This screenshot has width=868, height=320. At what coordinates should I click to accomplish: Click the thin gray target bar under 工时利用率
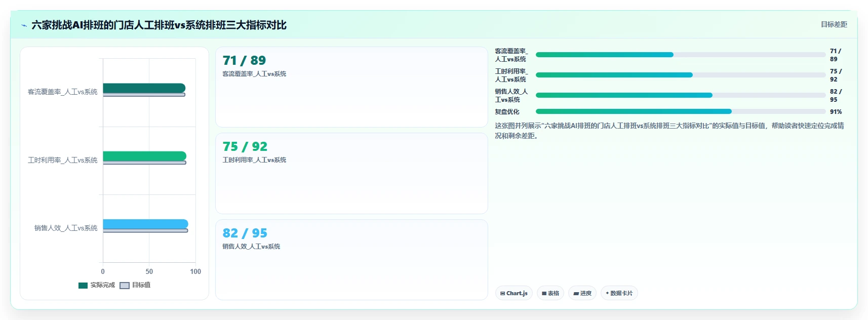tap(144, 163)
